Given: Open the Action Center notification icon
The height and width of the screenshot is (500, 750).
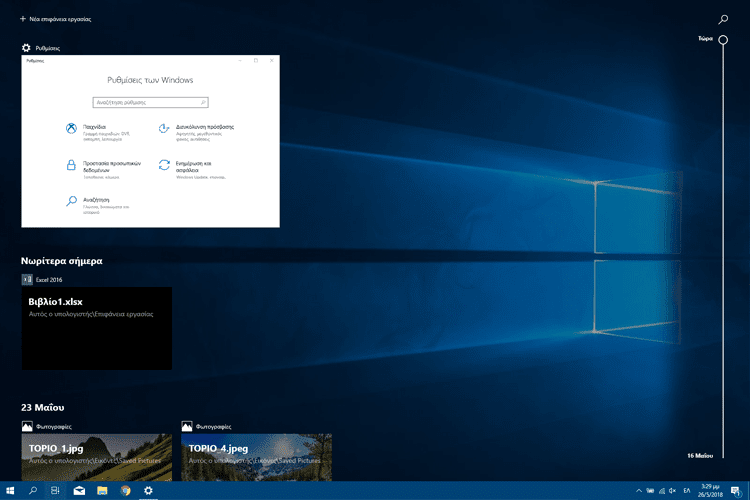Looking at the screenshot, I should [736, 490].
